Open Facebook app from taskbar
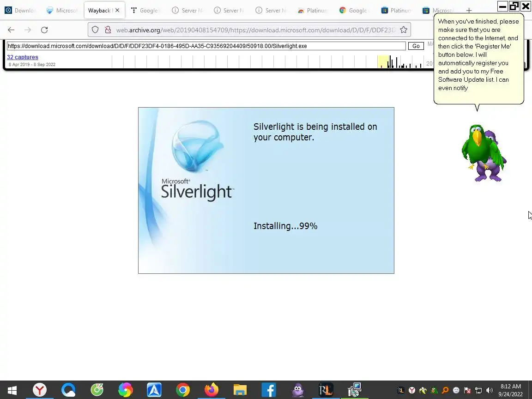 [269, 390]
